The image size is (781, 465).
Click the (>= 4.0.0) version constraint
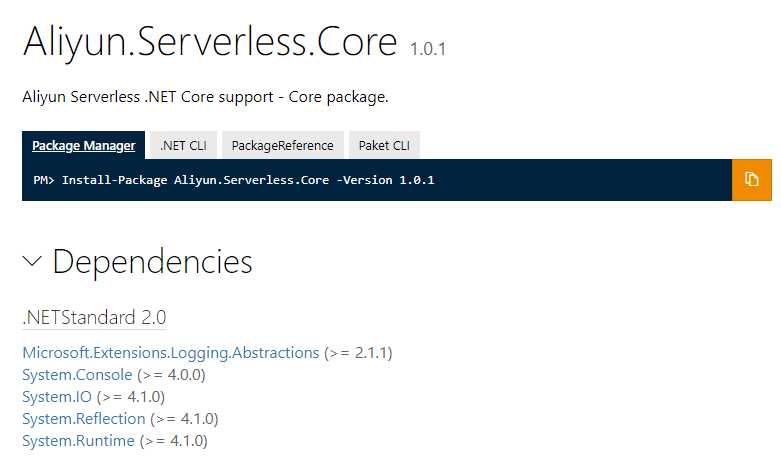coord(171,374)
